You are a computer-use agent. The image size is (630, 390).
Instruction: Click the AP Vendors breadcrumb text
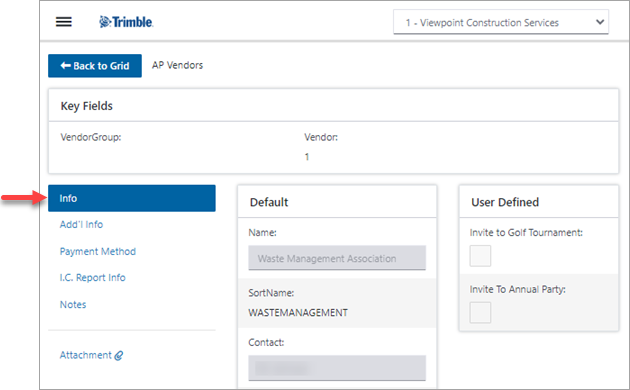tap(177, 65)
